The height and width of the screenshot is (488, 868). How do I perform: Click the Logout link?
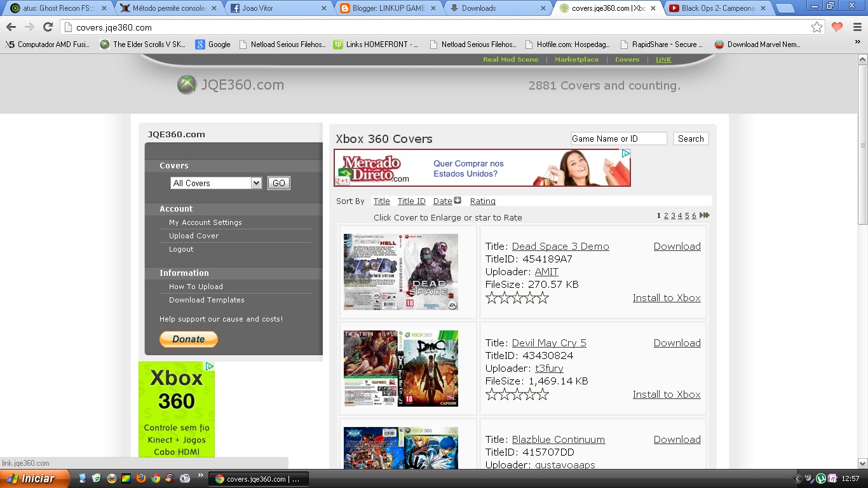point(181,249)
